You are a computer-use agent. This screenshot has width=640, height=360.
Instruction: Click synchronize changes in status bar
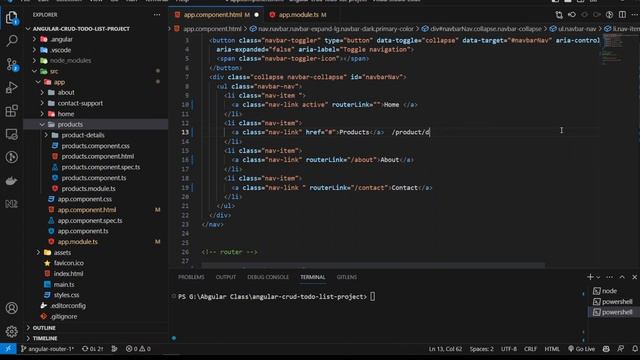tap(93, 349)
